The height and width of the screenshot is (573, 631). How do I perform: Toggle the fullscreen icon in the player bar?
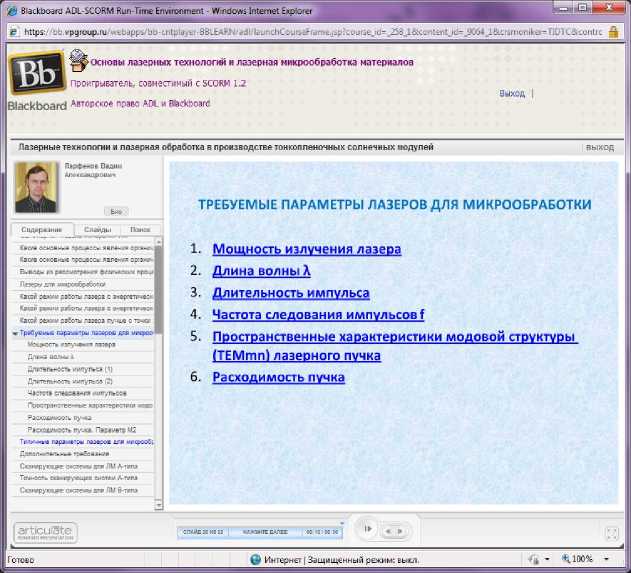[x=612, y=532]
